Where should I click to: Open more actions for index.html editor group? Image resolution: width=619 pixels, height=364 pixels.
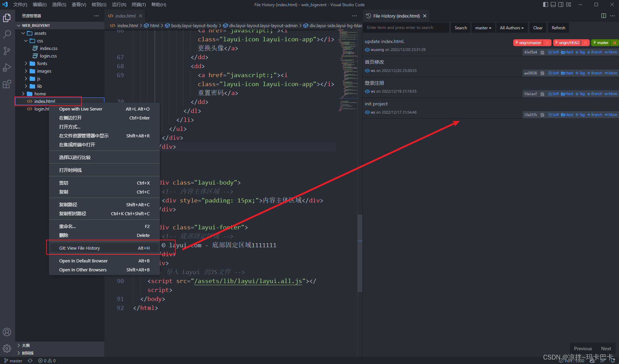tap(354, 16)
